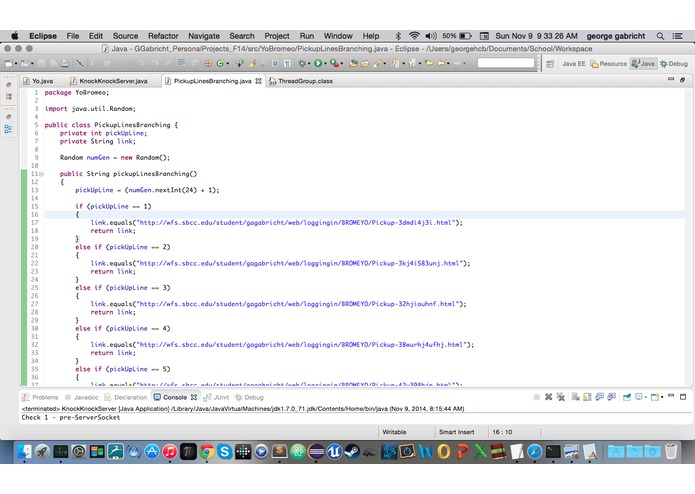
Task: Open the ThreadGroup.class editor tab
Action: click(x=301, y=81)
